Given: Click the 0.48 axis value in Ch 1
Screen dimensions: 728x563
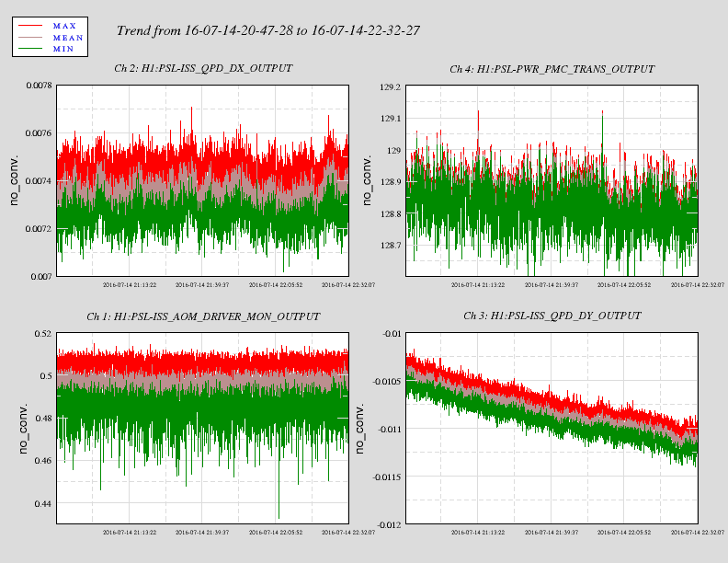Looking at the screenshot, I should click(43, 419).
